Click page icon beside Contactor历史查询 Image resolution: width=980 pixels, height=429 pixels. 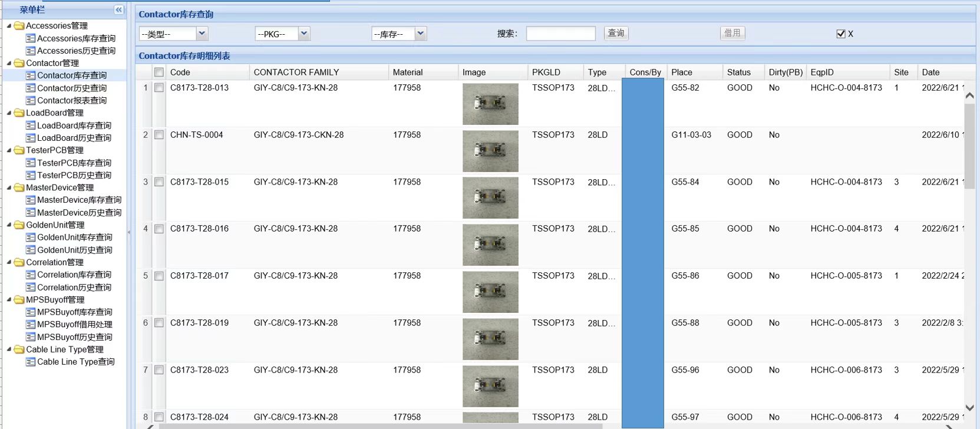[31, 88]
